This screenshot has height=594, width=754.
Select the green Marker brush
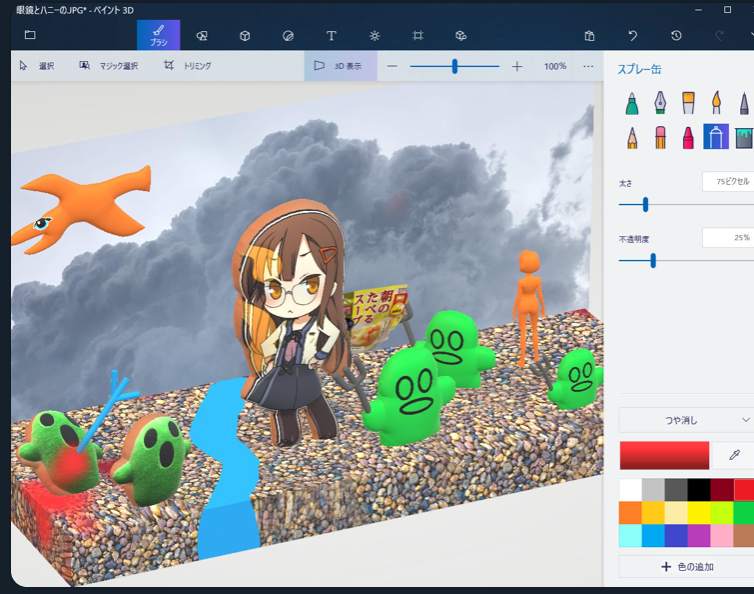coord(632,103)
